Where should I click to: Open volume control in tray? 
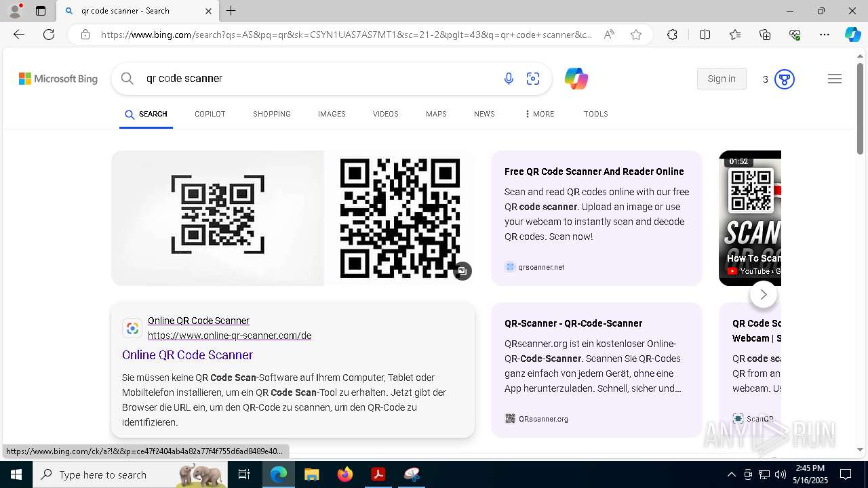coord(781,474)
